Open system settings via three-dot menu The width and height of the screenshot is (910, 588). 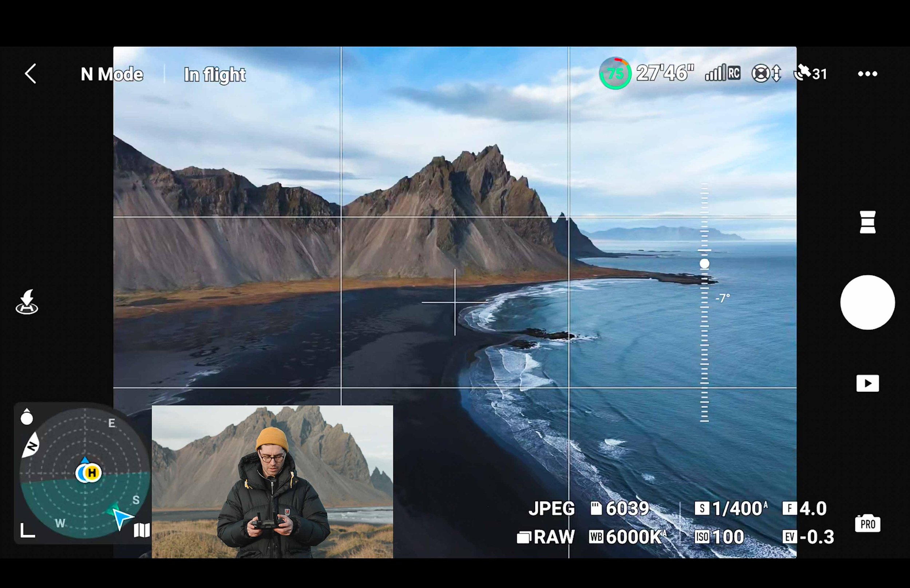(x=867, y=73)
